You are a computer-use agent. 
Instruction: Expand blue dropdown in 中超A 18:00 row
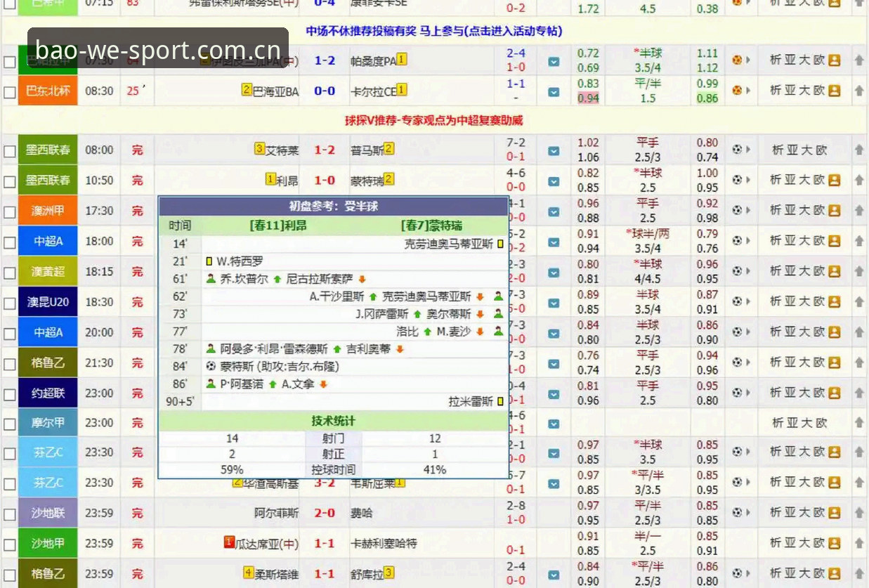pos(554,242)
